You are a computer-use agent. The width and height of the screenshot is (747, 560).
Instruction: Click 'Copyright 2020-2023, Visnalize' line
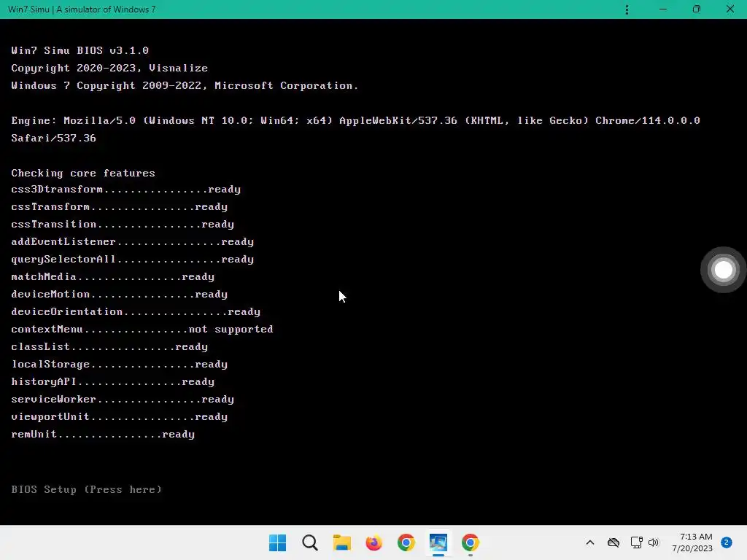pyautogui.click(x=109, y=68)
